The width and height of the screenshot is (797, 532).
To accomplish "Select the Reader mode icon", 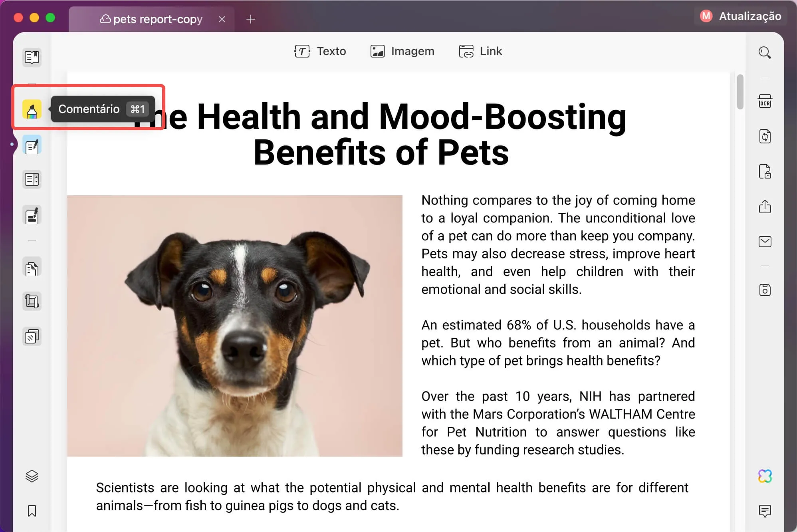I will point(32,57).
